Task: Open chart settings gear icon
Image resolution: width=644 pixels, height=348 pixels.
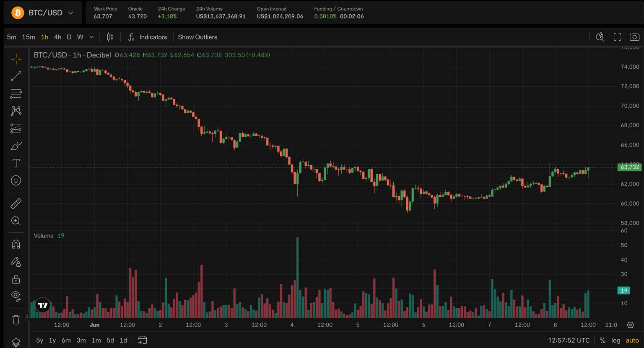Action: [x=630, y=325]
